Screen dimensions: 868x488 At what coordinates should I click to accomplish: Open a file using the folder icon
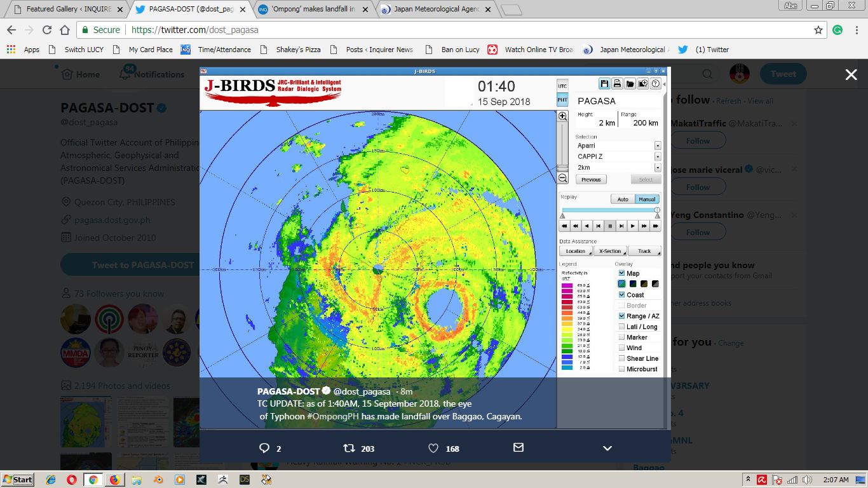click(x=630, y=83)
